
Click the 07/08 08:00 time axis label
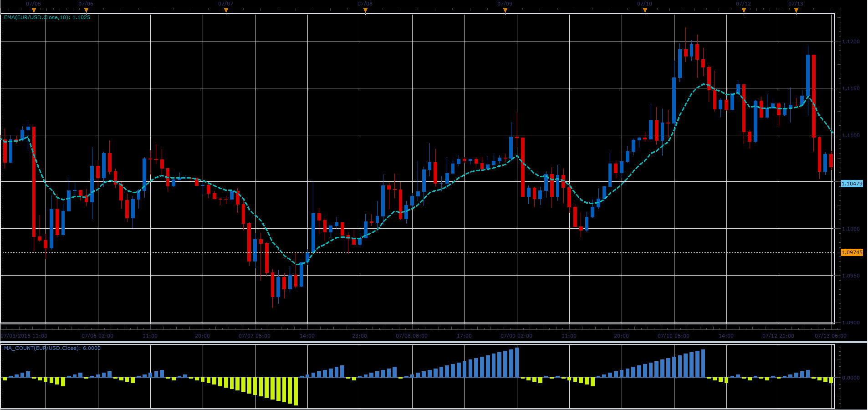412,336
